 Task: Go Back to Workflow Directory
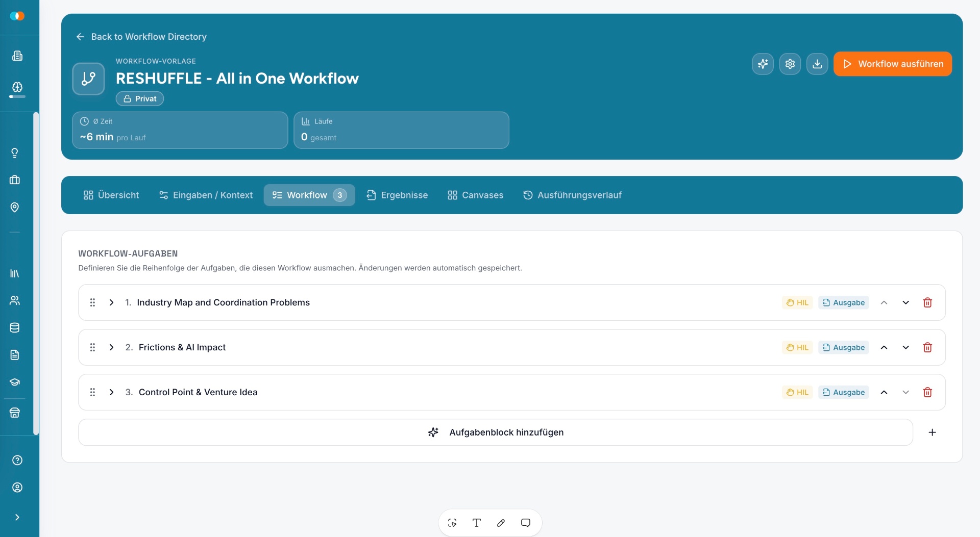[x=141, y=37]
